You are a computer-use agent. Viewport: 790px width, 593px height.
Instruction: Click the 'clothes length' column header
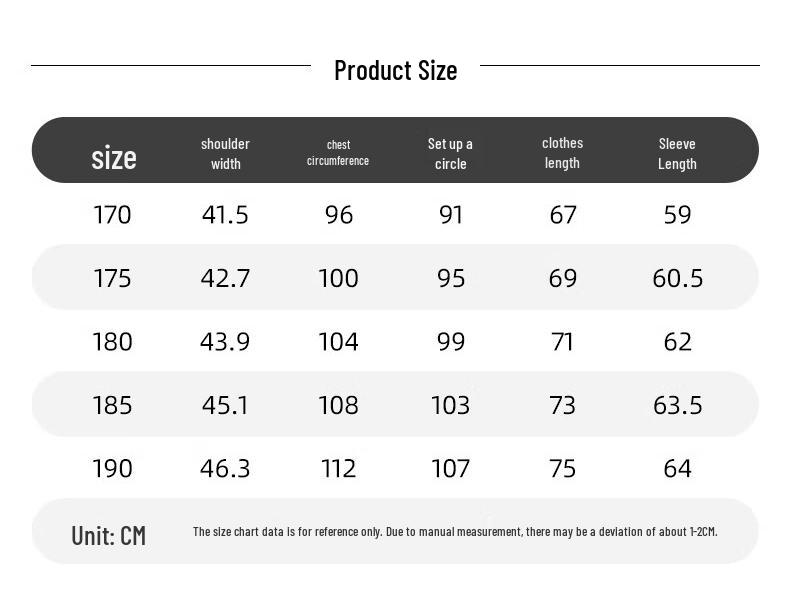[562, 153]
